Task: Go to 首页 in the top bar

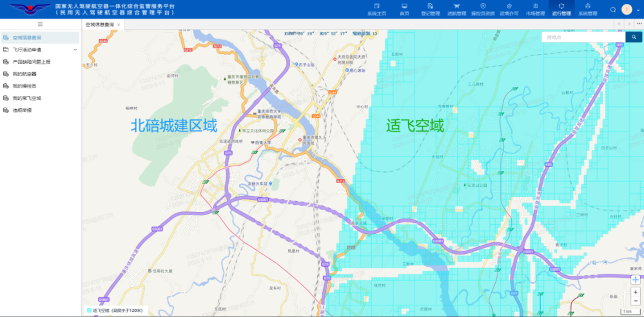Action: click(404, 9)
